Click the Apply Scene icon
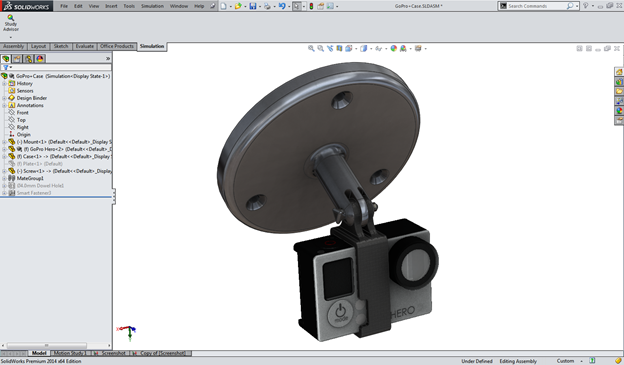 403,49
